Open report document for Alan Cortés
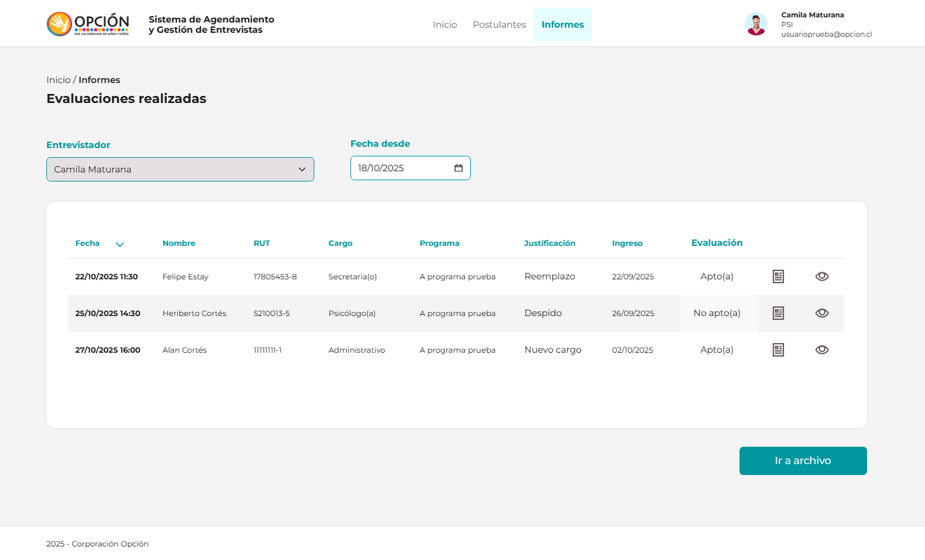This screenshot has width=925, height=560. click(778, 350)
